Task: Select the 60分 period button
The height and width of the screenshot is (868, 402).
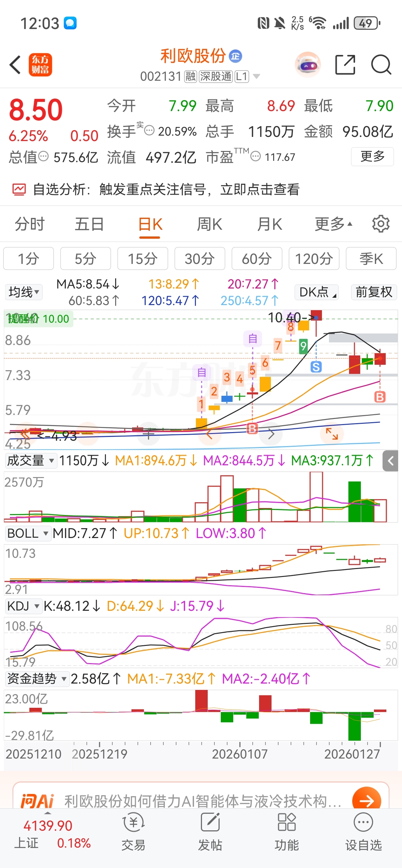Action: (257, 258)
